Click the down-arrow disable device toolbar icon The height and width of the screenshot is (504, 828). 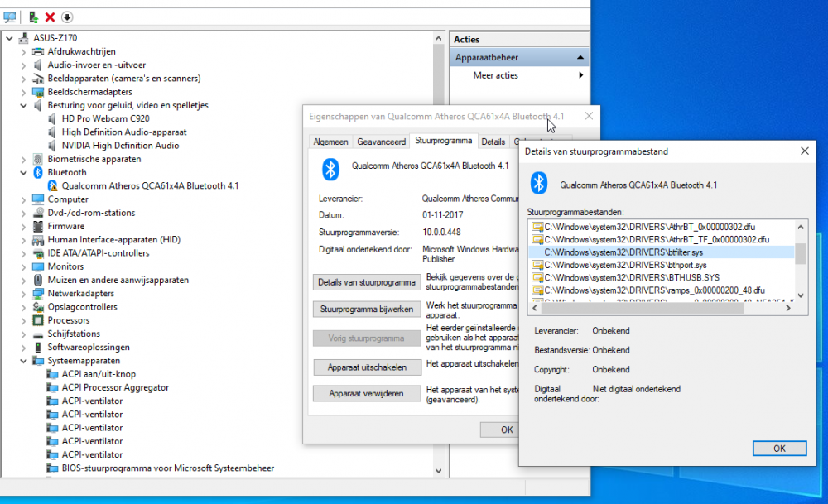67,17
